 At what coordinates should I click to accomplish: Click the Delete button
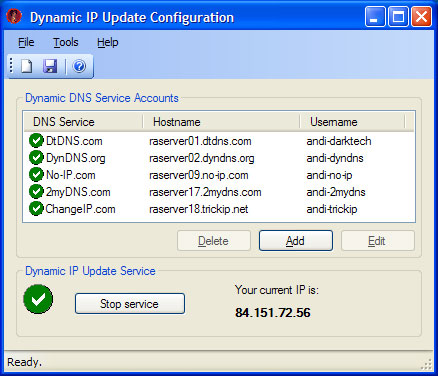click(x=214, y=241)
